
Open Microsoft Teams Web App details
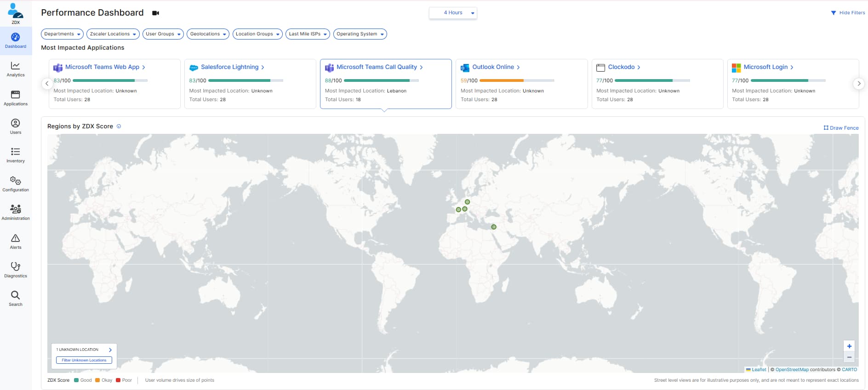[x=105, y=67]
